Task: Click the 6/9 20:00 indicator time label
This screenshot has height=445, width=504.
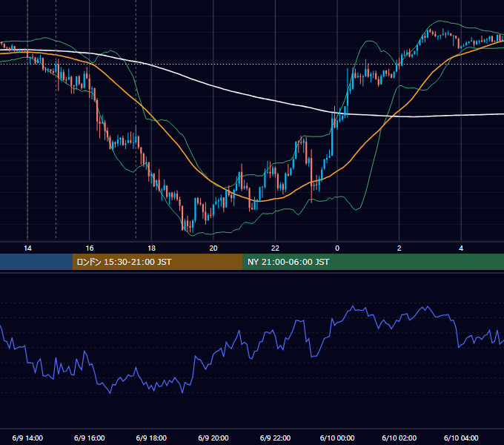Action: coord(213,438)
